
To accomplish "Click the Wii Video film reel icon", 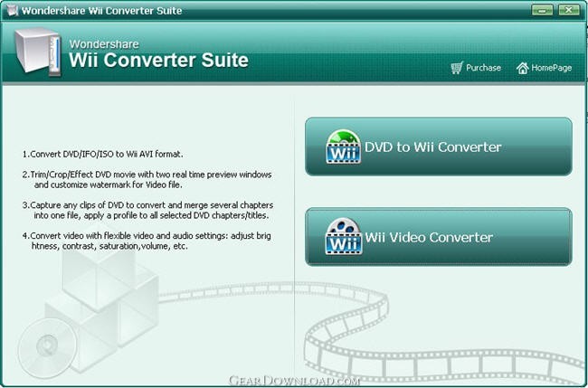I will pyautogui.click(x=343, y=237).
